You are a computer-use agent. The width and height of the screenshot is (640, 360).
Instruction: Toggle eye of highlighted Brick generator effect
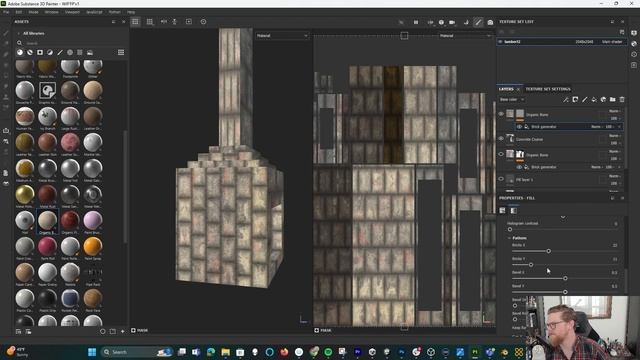[x=519, y=127]
